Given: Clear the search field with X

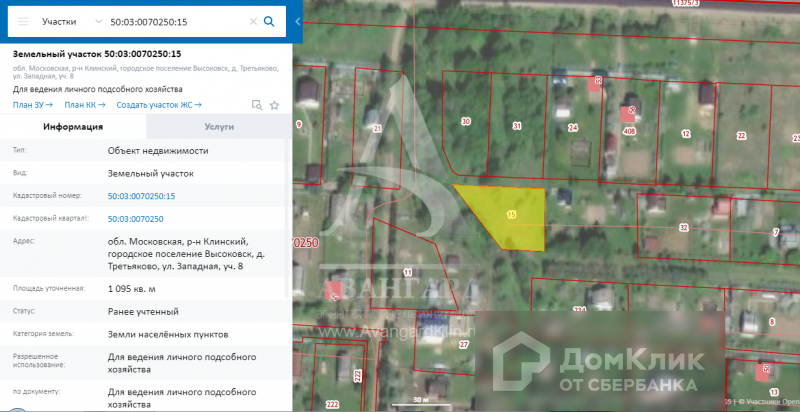Looking at the screenshot, I should click(253, 21).
